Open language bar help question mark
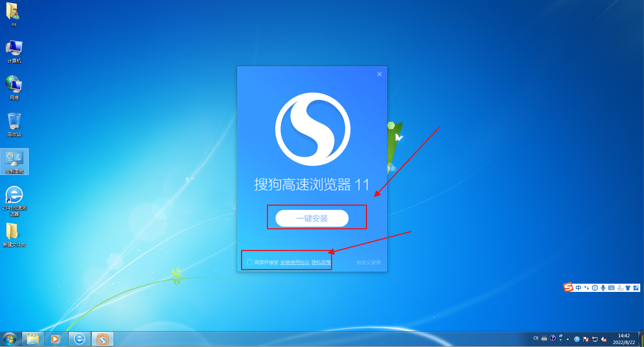Image resolution: width=644 pixels, height=347 pixels. (553, 338)
